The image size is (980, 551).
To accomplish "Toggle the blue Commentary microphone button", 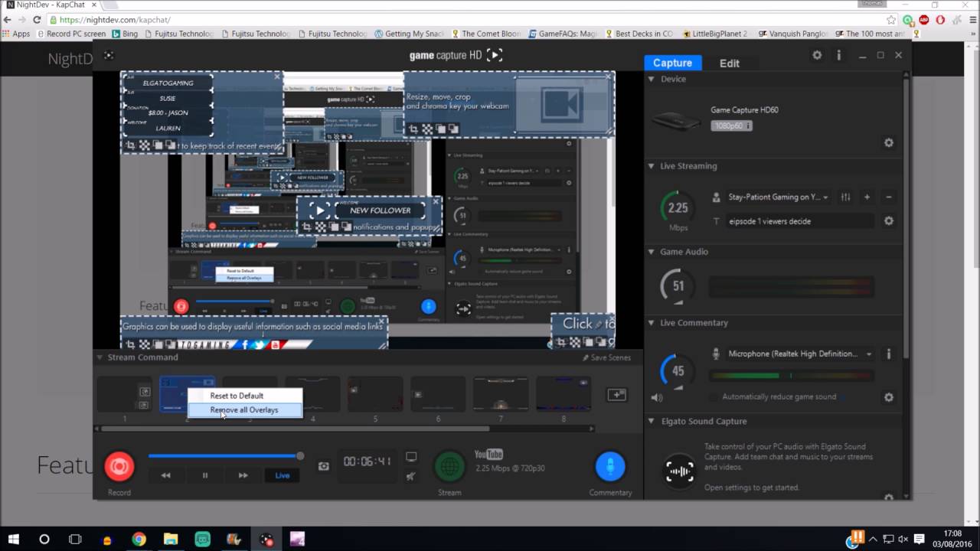I will click(x=610, y=466).
